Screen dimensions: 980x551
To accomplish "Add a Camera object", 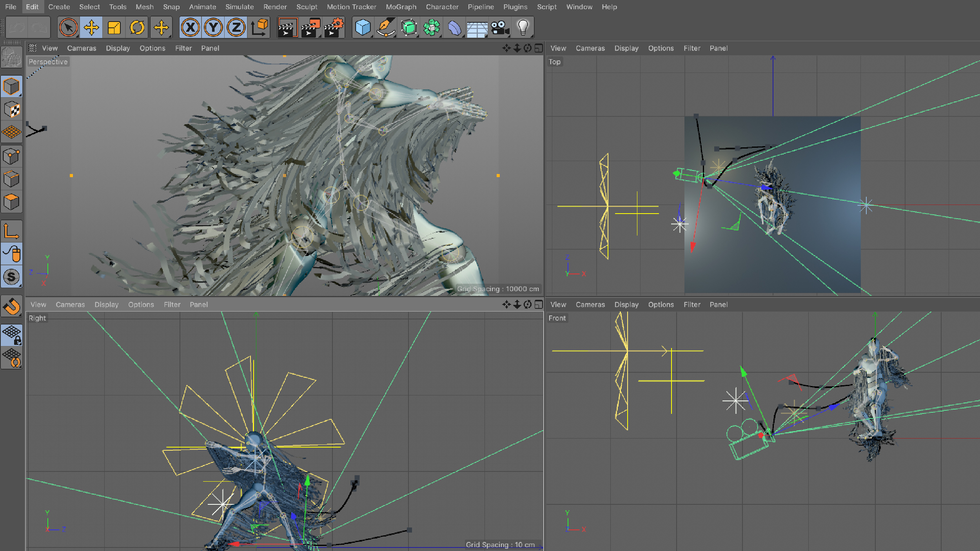I will [x=500, y=27].
